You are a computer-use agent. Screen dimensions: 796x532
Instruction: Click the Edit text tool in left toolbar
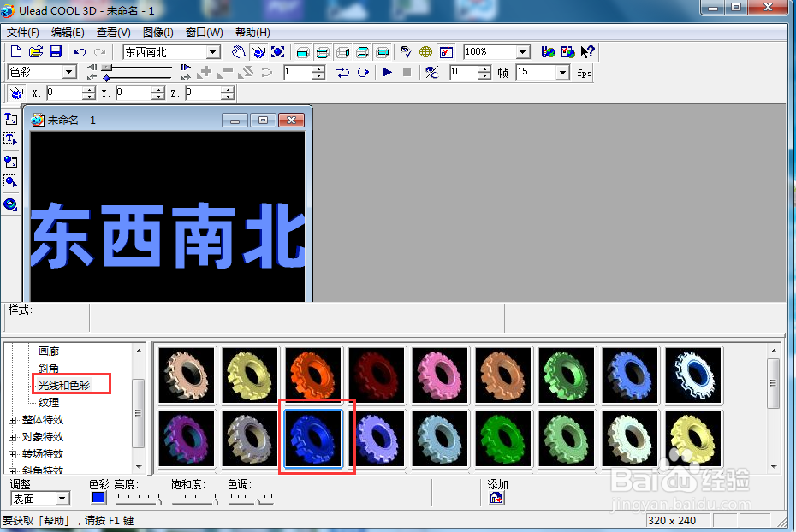point(10,139)
